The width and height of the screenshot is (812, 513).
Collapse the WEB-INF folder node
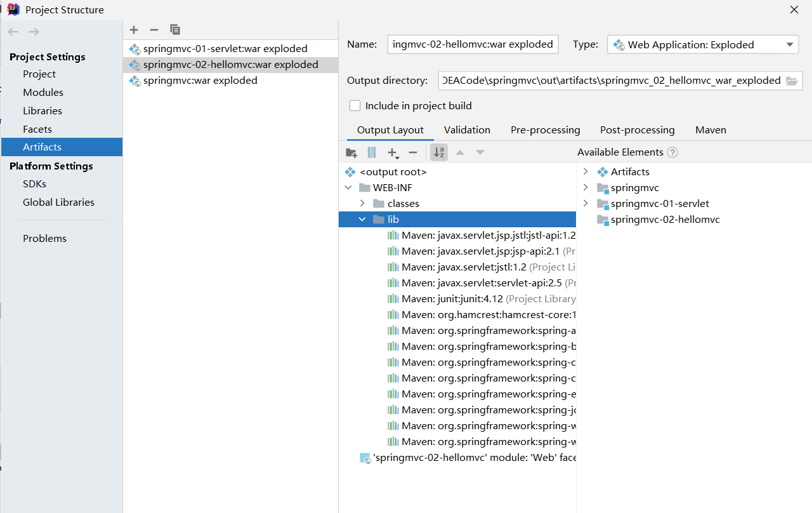click(348, 188)
